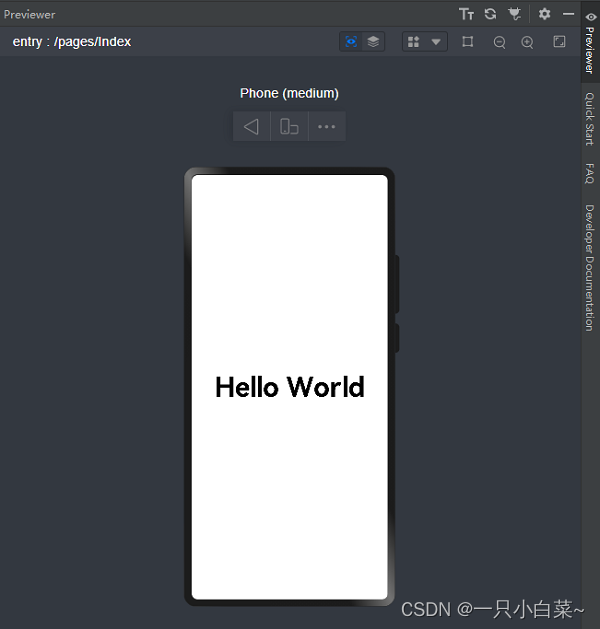Switch to the Previewer side tab
The image size is (600, 629).
(x=590, y=42)
